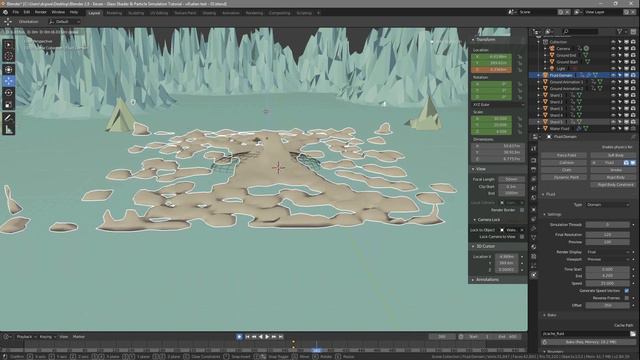Viewport: 640px width, 360px height.
Task: Select the Measure ruler tool
Action: (x=9, y=130)
